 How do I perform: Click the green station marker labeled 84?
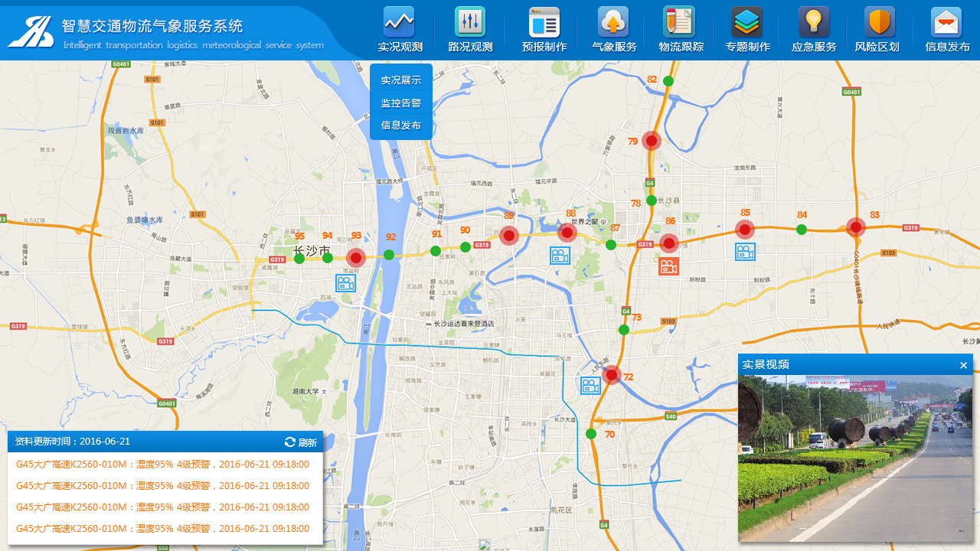click(802, 230)
